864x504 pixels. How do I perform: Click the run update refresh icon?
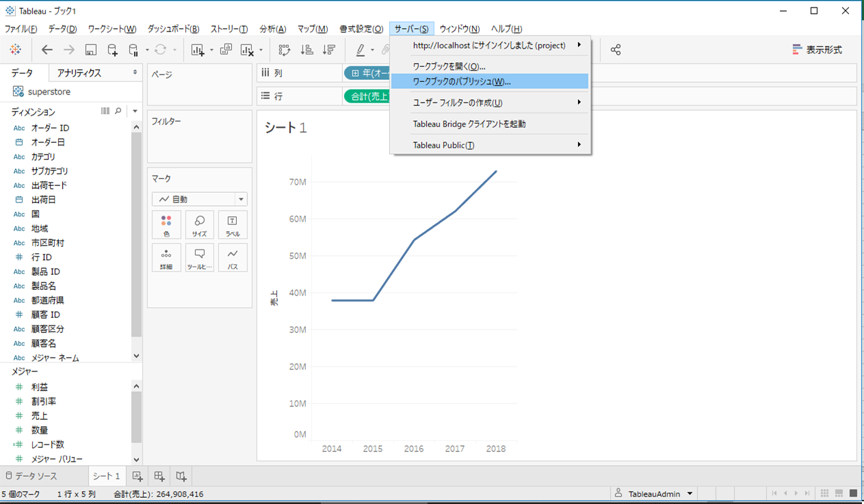tap(161, 49)
